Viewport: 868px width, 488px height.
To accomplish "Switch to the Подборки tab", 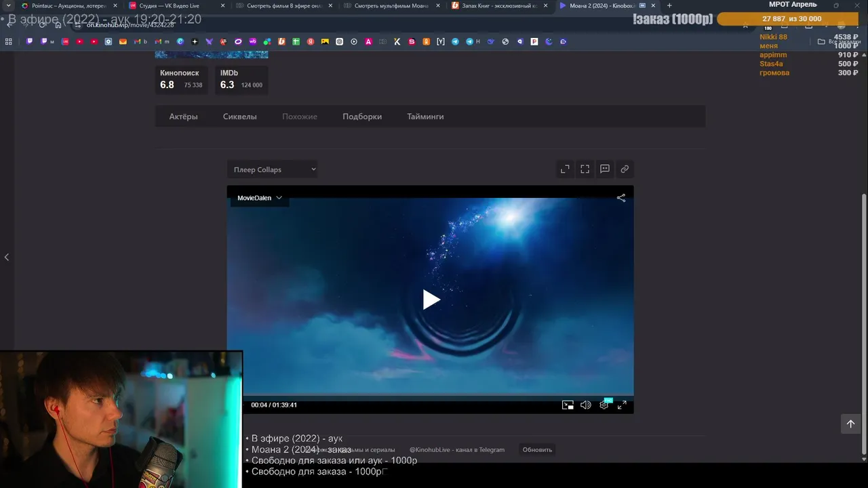I will click(362, 117).
